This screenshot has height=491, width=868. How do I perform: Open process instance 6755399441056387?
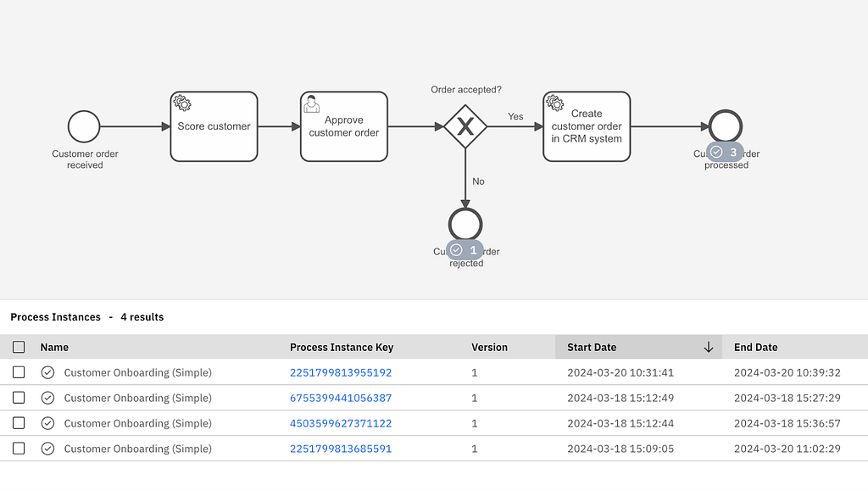point(341,398)
